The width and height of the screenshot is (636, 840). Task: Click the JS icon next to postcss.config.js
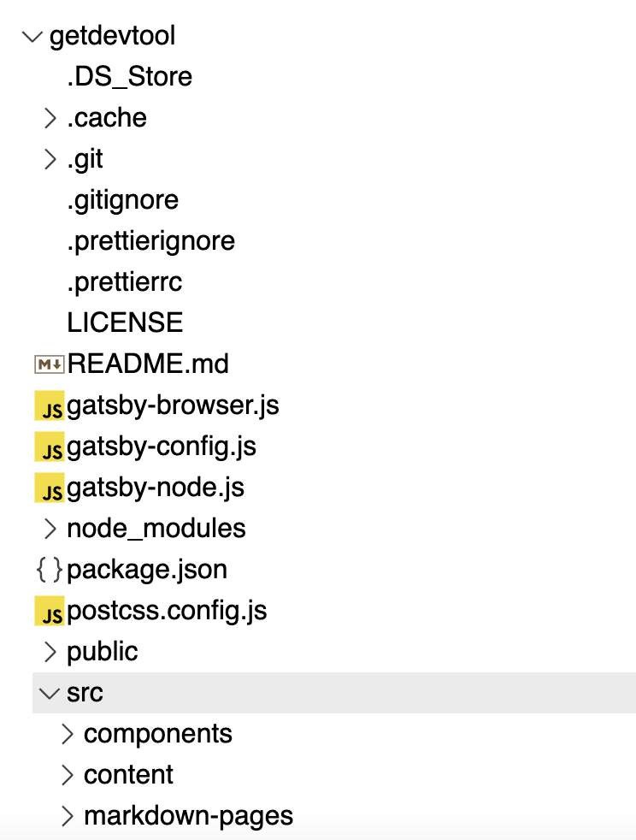[50, 610]
